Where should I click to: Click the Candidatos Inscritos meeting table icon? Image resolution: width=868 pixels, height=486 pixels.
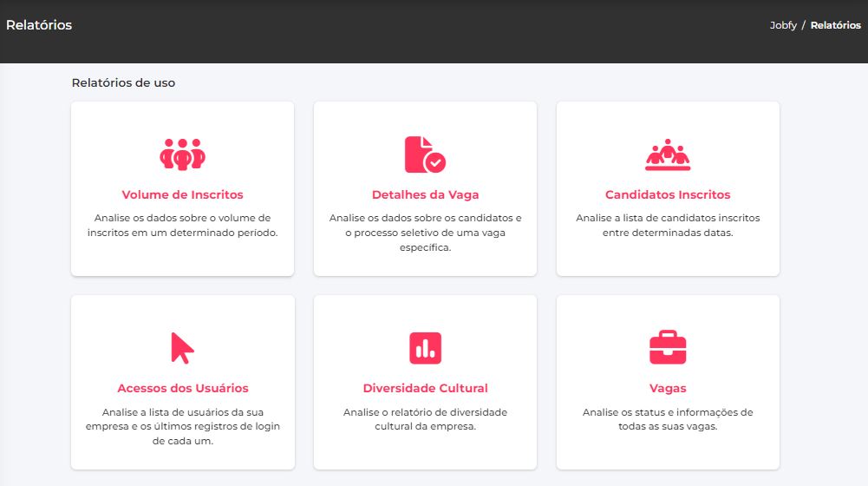coord(668,154)
